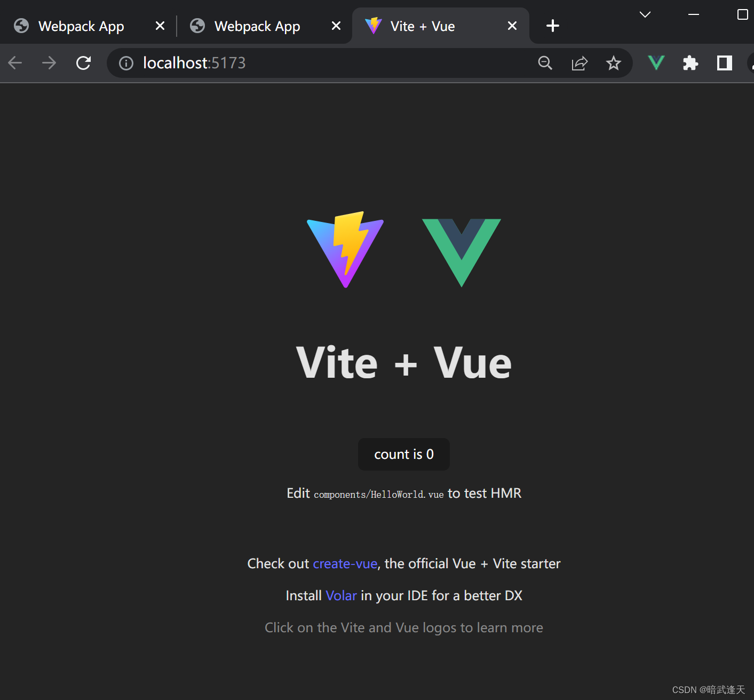Open the extensions puzzle icon
Viewport: 754px width, 700px height.
click(690, 63)
